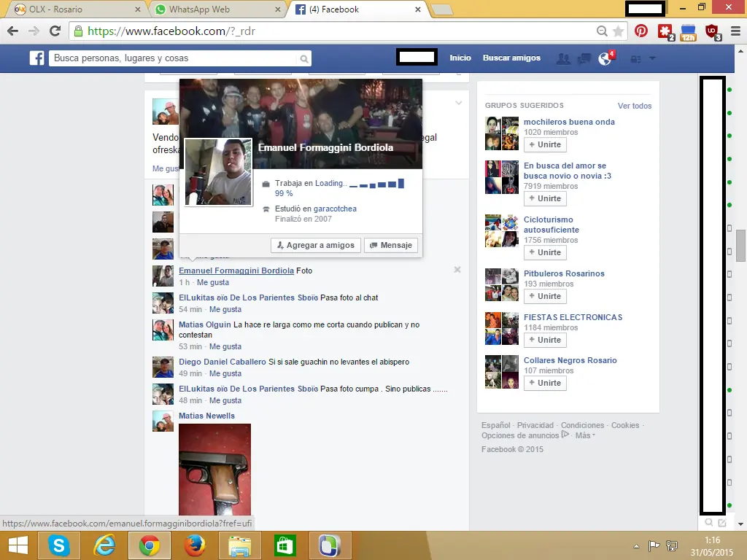The width and height of the screenshot is (747, 560).
Task: Join En busca del amor group via Unirte
Action: (545, 198)
